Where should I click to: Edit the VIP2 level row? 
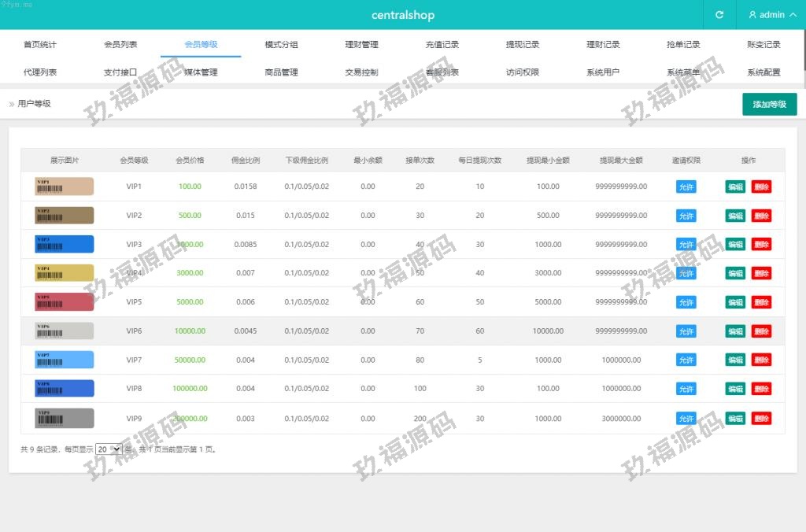735,216
